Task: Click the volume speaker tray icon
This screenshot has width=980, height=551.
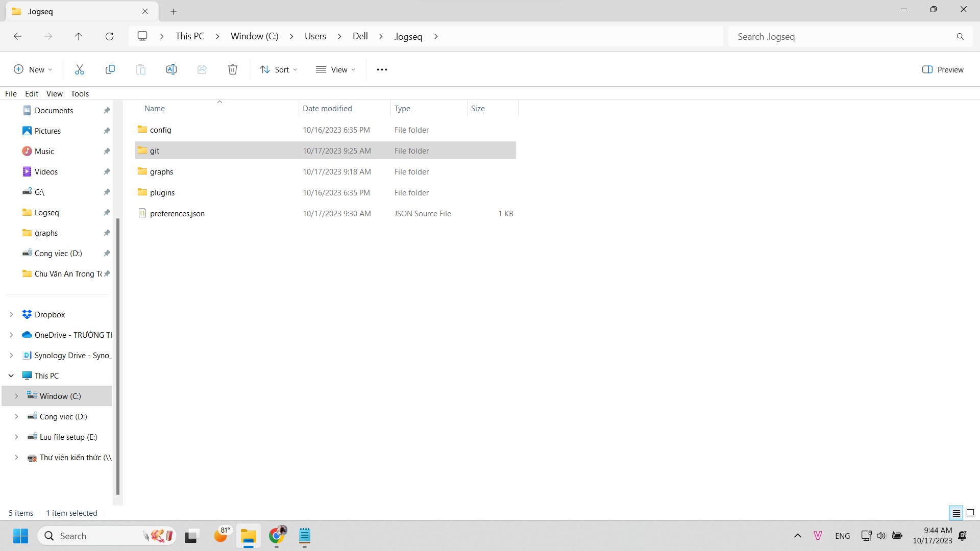Action: [881, 536]
